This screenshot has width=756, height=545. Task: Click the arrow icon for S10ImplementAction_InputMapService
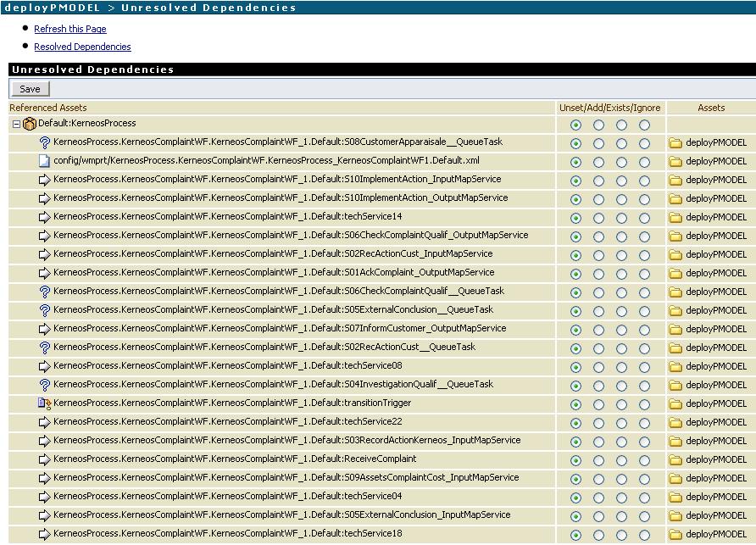pyautogui.click(x=44, y=180)
